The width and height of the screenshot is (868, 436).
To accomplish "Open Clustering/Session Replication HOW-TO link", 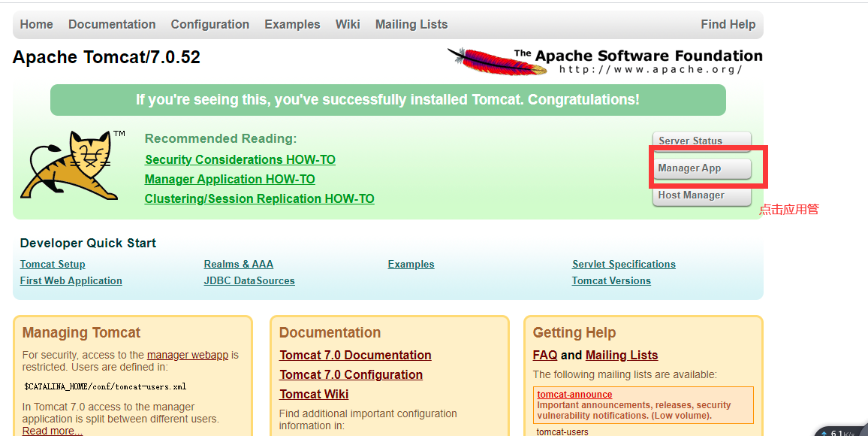I will (x=259, y=199).
